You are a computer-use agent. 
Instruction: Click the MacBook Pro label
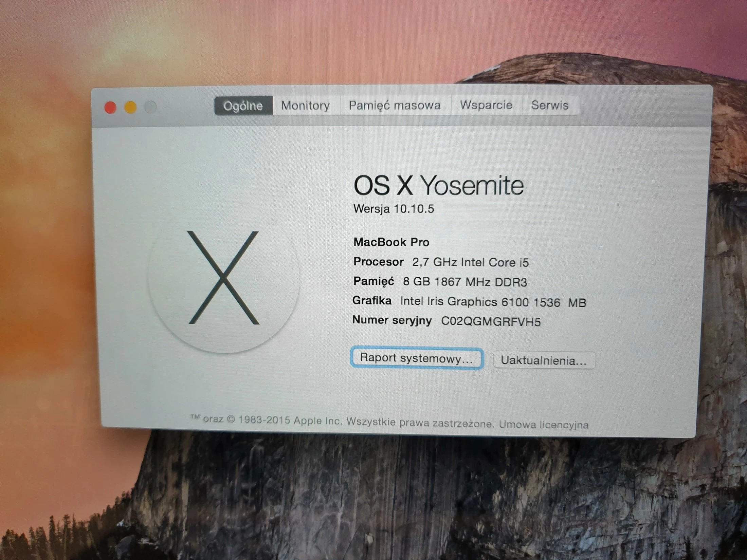coord(391,242)
